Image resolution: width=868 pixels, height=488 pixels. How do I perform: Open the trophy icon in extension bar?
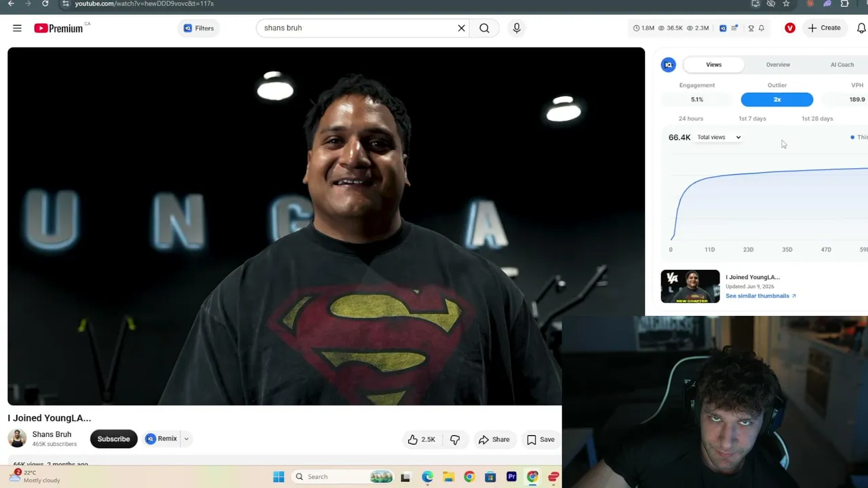(751, 28)
